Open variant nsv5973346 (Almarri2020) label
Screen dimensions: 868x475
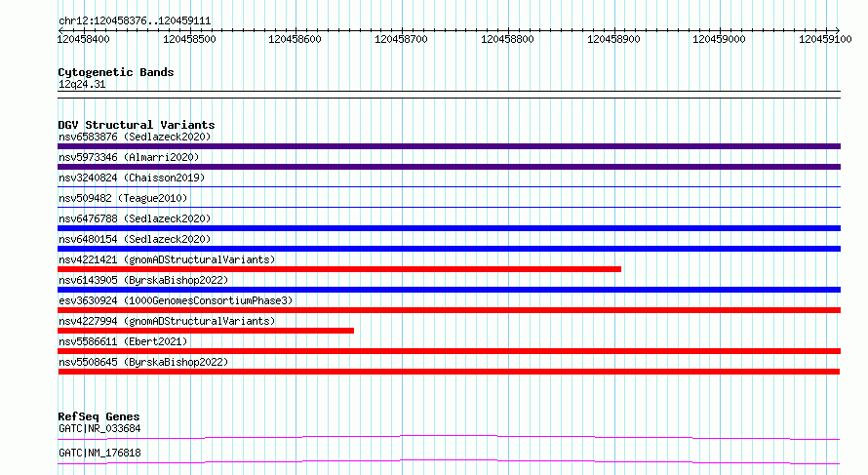[x=129, y=157]
